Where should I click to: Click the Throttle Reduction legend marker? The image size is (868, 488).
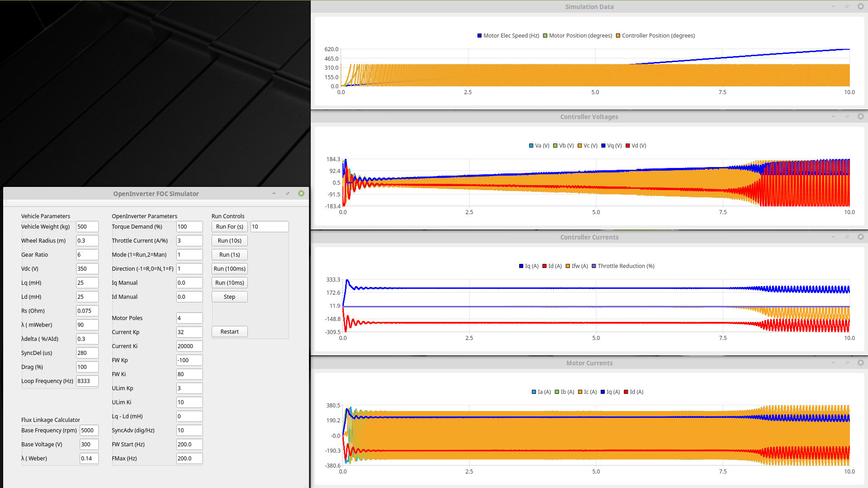point(594,266)
